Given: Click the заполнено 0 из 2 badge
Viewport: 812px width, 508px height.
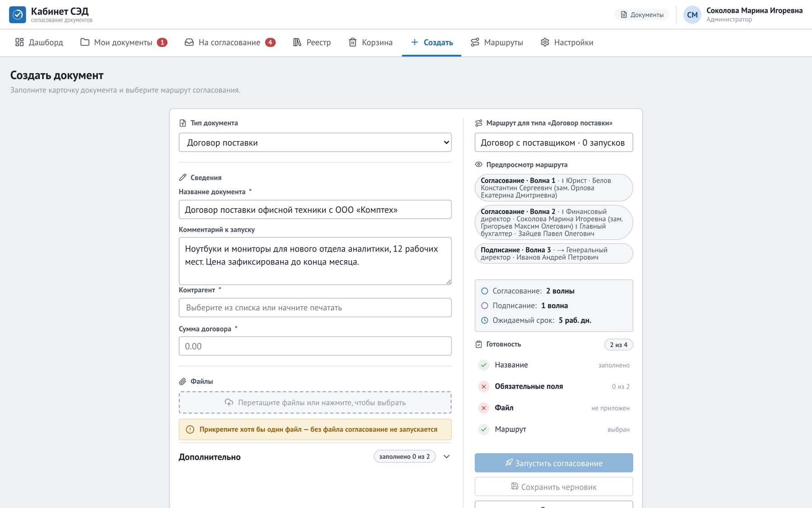Looking at the screenshot, I should pyautogui.click(x=405, y=457).
